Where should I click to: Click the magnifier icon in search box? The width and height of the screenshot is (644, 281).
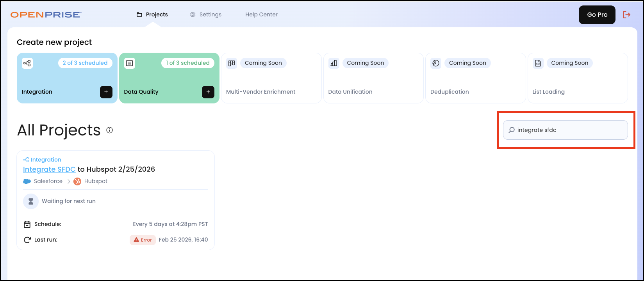(x=512, y=130)
